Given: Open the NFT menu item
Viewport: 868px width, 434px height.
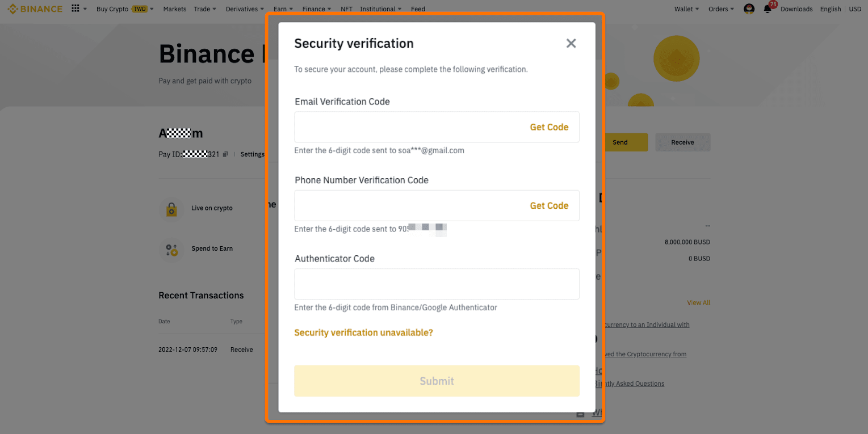Looking at the screenshot, I should tap(346, 9).
